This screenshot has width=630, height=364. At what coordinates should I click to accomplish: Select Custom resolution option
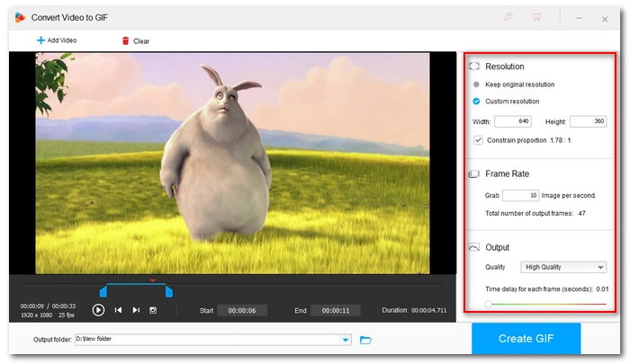point(506,102)
